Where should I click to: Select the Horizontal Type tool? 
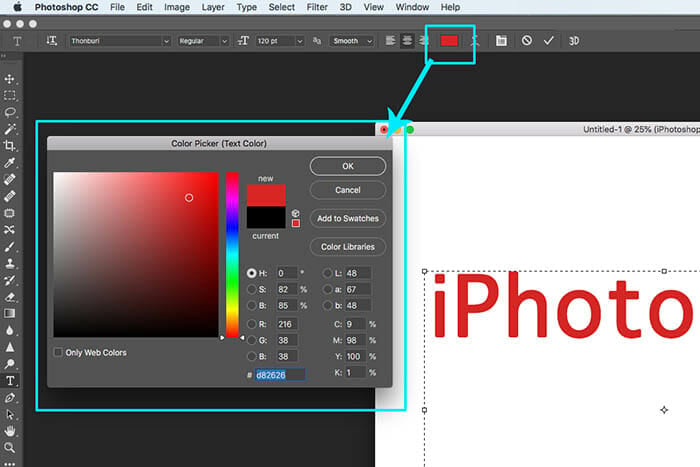pyautogui.click(x=9, y=381)
